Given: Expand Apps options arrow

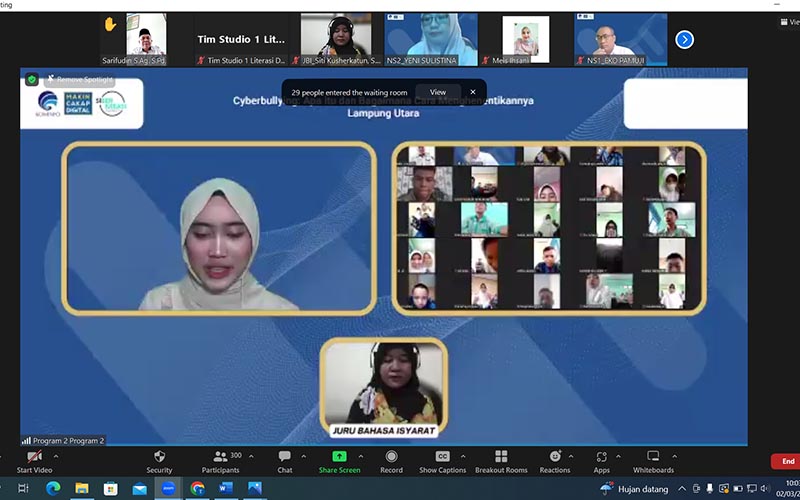Looking at the screenshot, I should tap(618, 456).
